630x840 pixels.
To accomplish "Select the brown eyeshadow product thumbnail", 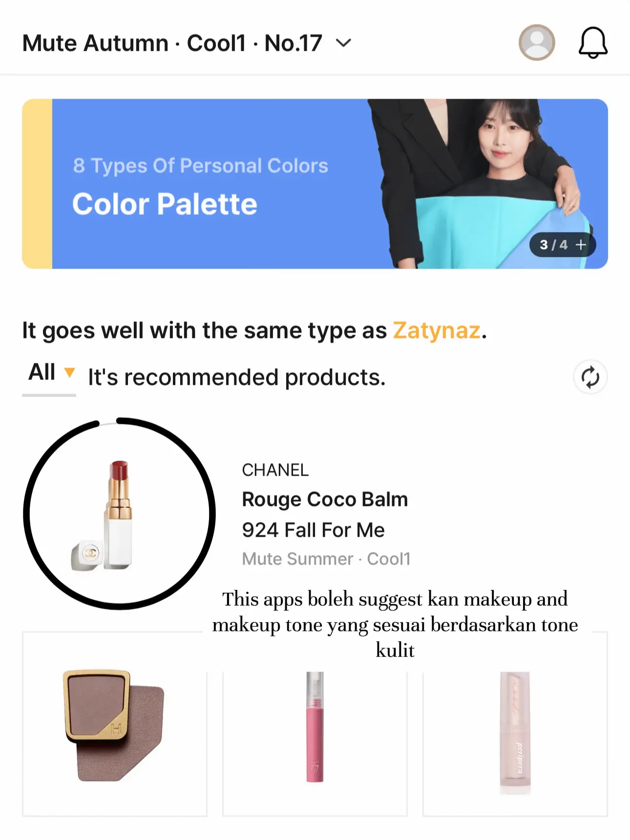I will (115, 725).
